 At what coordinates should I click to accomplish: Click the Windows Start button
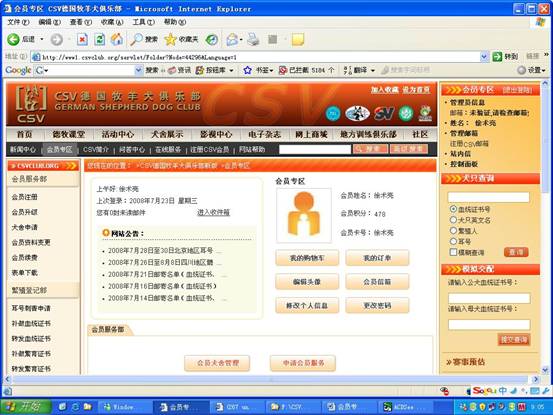click(x=26, y=407)
